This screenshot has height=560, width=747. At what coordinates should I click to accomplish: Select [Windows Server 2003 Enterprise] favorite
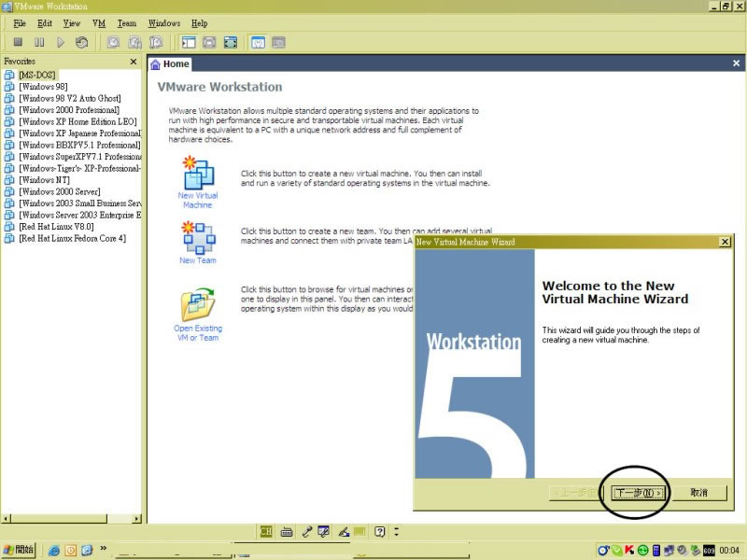click(79, 216)
